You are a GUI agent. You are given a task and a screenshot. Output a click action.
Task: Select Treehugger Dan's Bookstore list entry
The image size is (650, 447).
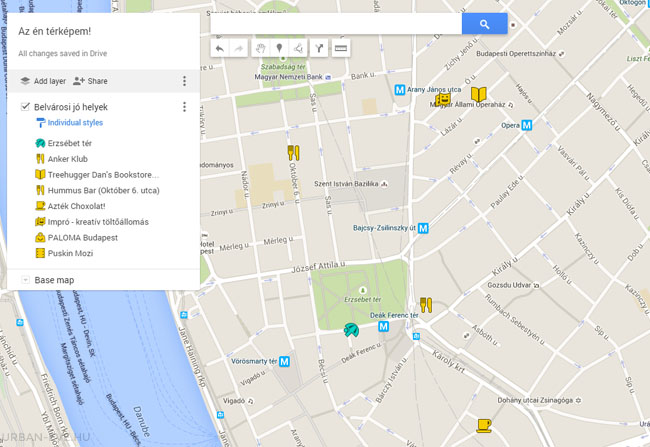pyautogui.click(x=103, y=175)
